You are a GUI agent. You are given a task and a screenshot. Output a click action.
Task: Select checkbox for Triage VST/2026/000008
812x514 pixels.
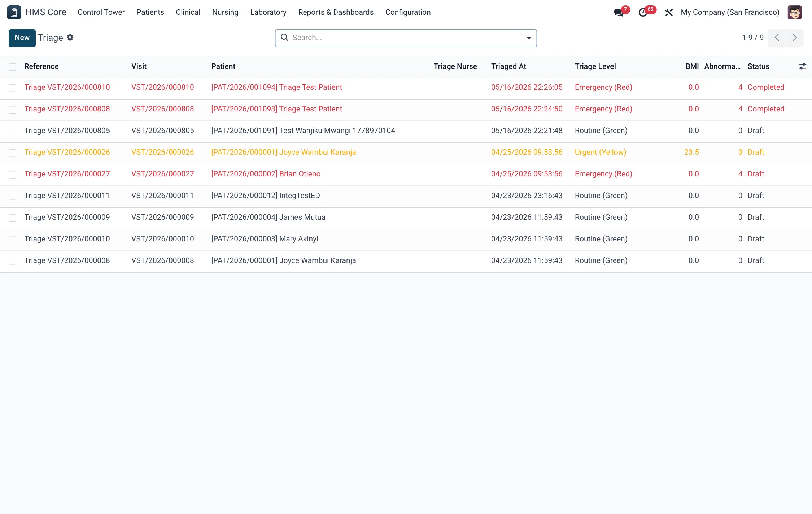tap(13, 261)
